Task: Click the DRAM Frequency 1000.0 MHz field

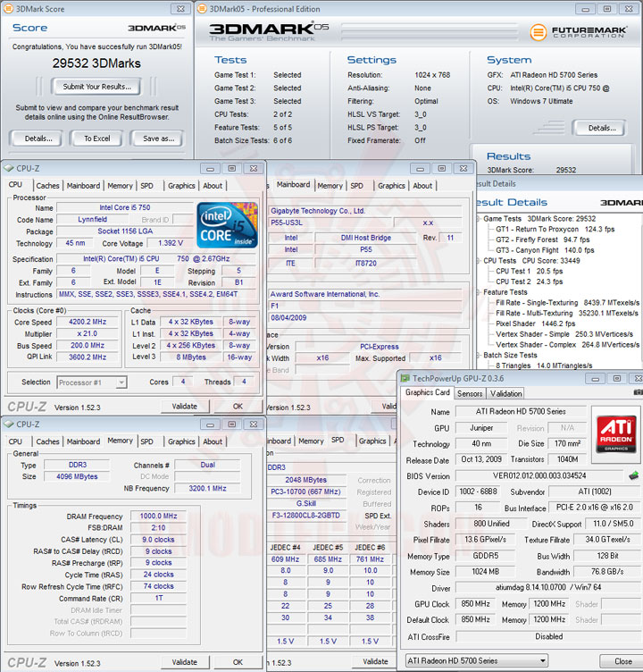Action: pos(158,516)
